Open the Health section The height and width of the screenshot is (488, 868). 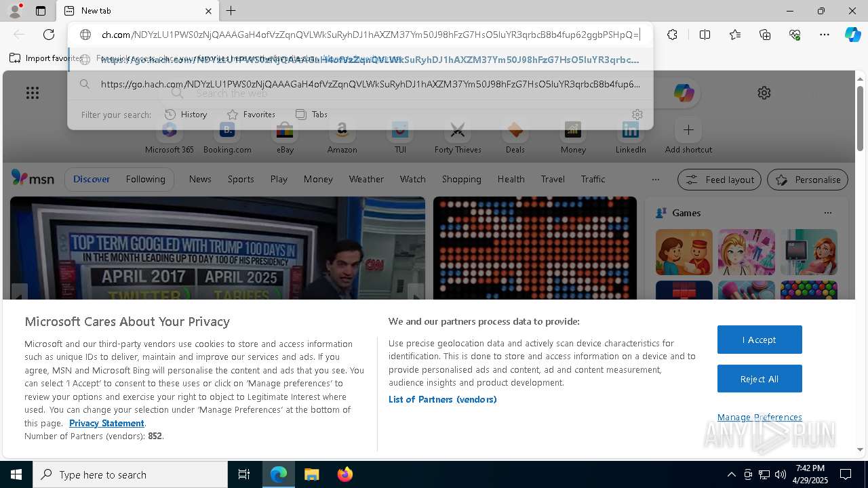click(x=511, y=179)
